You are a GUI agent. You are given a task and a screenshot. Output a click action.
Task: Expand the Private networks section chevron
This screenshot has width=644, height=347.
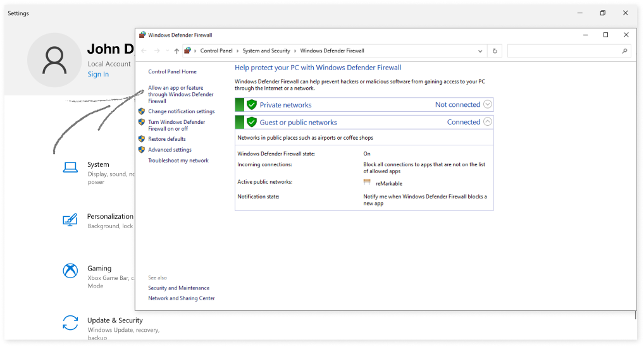tap(487, 105)
